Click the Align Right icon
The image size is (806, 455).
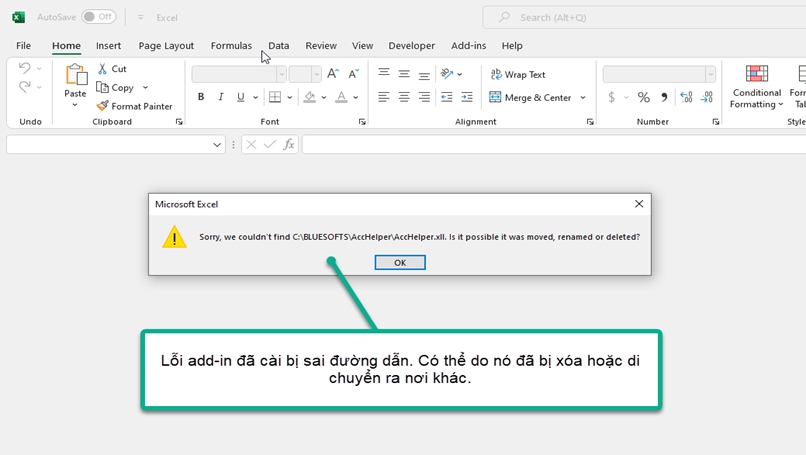[x=424, y=97]
